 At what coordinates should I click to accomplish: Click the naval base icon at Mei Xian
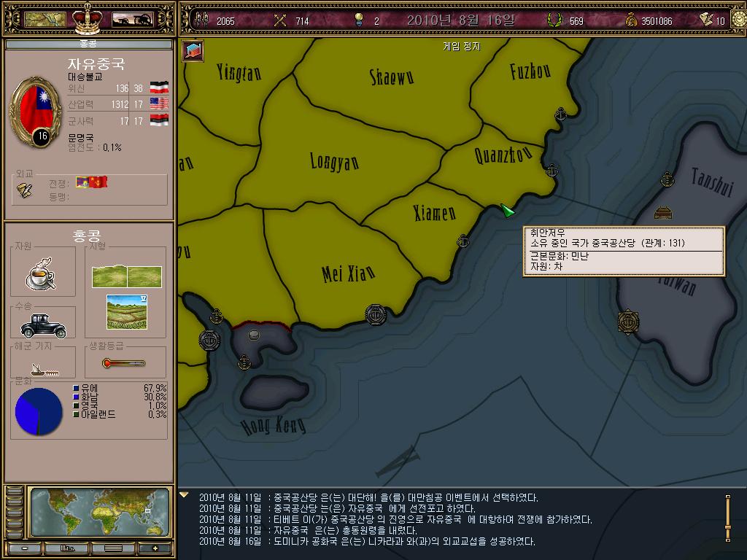point(376,315)
